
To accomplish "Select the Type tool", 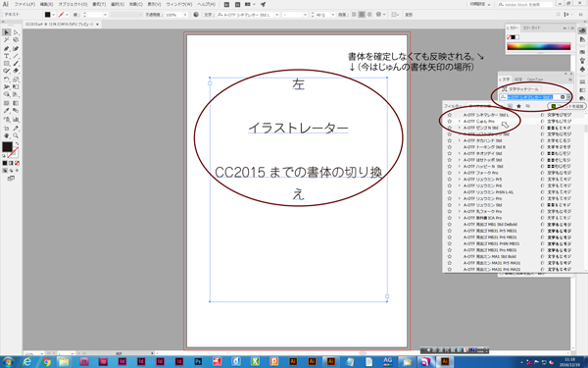I will (x=7, y=56).
